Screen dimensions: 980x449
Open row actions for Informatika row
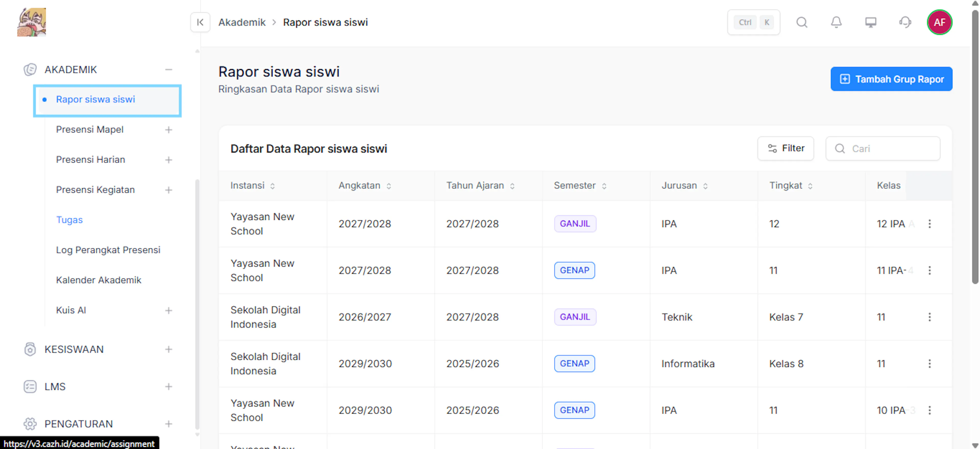(929, 364)
